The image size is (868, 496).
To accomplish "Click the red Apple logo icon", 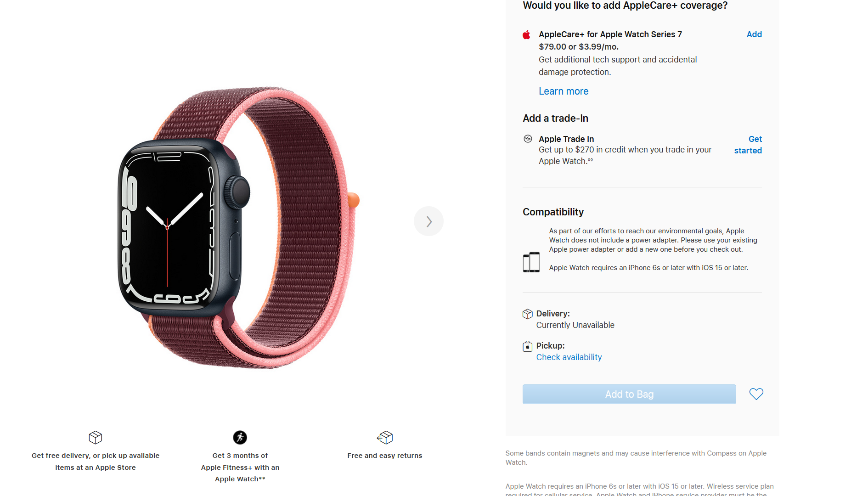I will click(x=527, y=34).
